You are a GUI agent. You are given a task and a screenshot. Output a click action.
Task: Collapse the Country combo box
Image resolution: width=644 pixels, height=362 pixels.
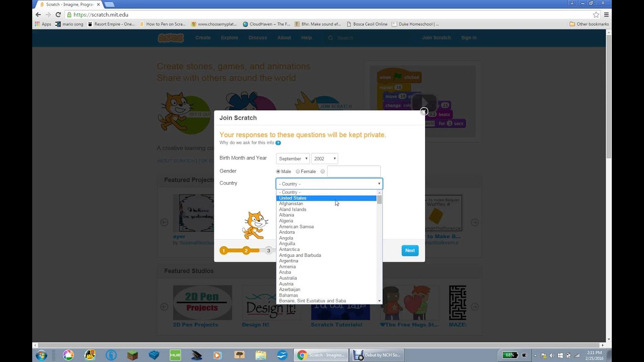click(329, 184)
